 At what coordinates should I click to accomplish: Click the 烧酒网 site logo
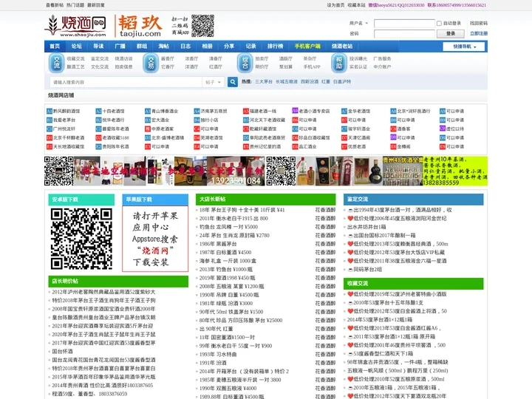[75, 26]
